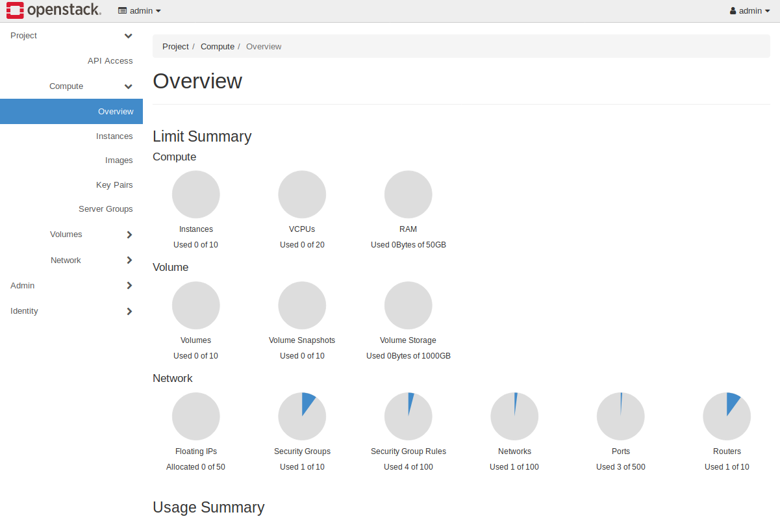Viewport: 780px width, 532px height.
Task: Click the Volume Storage pie chart
Action: pos(408,305)
